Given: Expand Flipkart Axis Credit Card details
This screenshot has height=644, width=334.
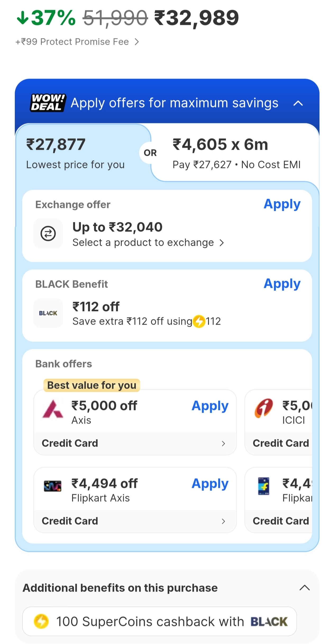Looking at the screenshot, I should point(223,521).
